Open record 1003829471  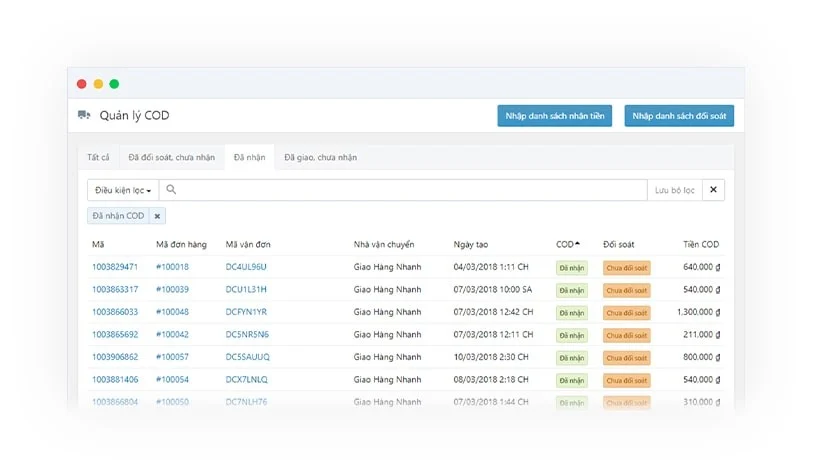coord(115,267)
